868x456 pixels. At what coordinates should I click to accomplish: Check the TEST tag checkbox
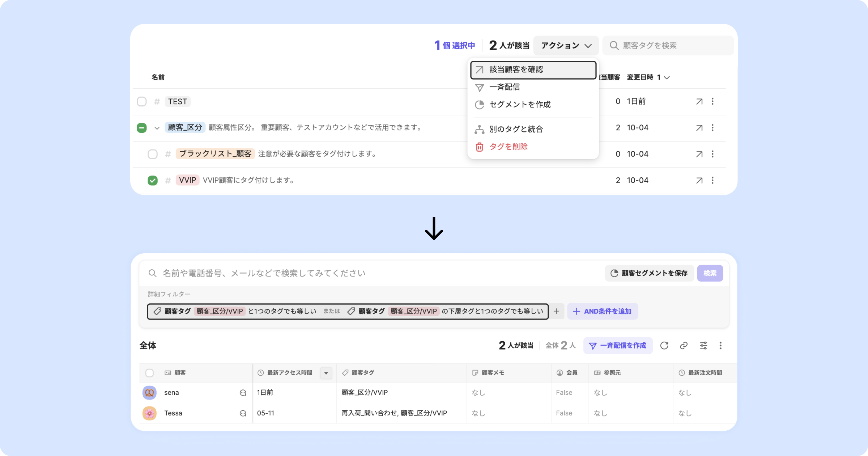tap(142, 102)
